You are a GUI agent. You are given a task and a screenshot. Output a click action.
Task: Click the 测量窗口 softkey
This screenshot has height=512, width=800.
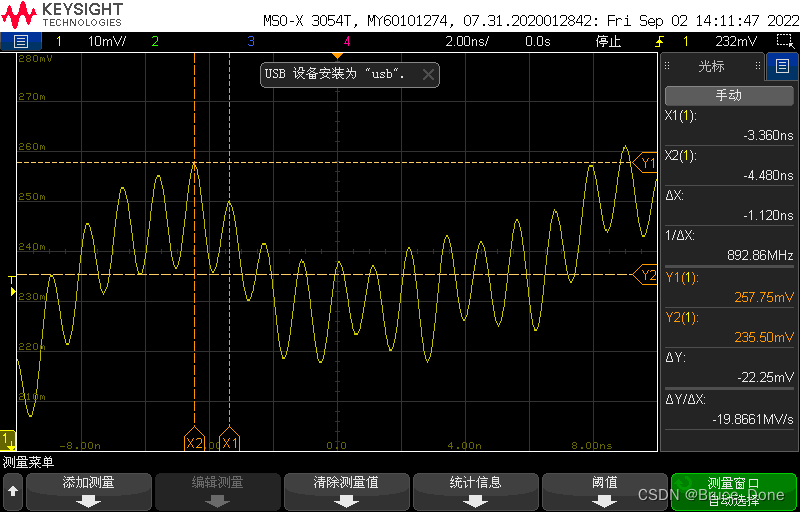pos(734,492)
